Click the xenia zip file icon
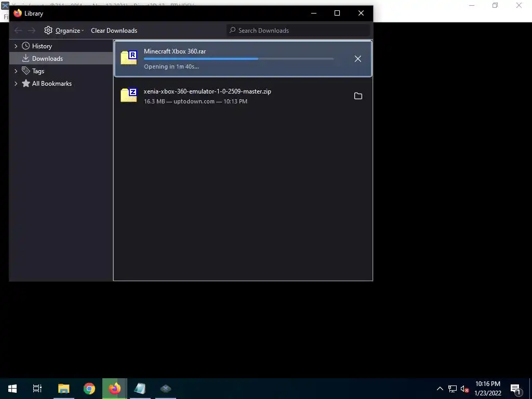Screen dimensions: 532x399 click(x=129, y=95)
